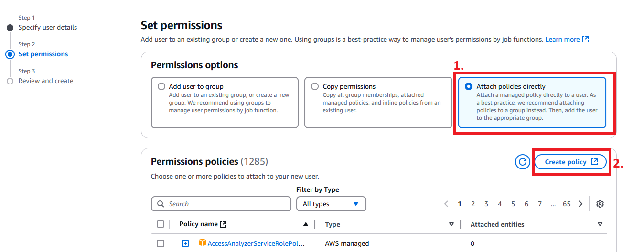Toggle the select all policies checkbox
The height and width of the screenshot is (252, 644).
tap(161, 224)
